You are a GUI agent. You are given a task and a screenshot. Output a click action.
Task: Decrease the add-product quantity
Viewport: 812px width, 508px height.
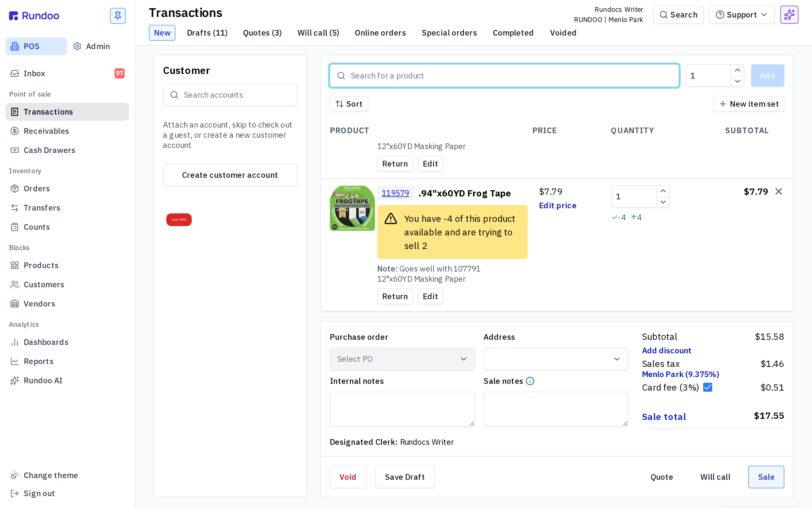pos(738,81)
